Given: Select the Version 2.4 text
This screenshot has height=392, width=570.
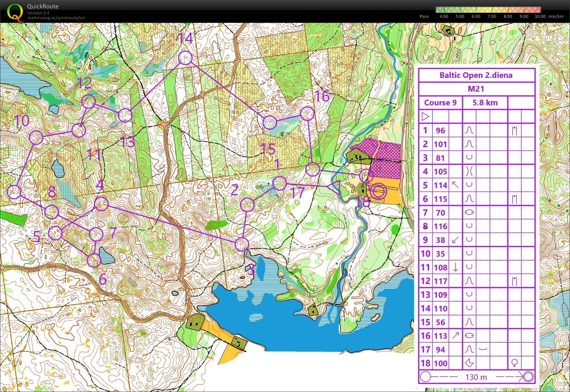Looking at the screenshot, I should coord(39,13).
